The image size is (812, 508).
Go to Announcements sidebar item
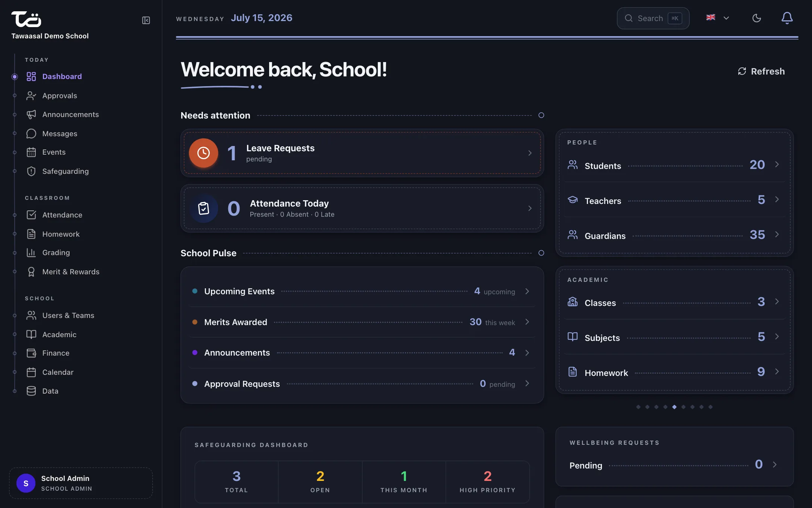pyautogui.click(x=62, y=114)
